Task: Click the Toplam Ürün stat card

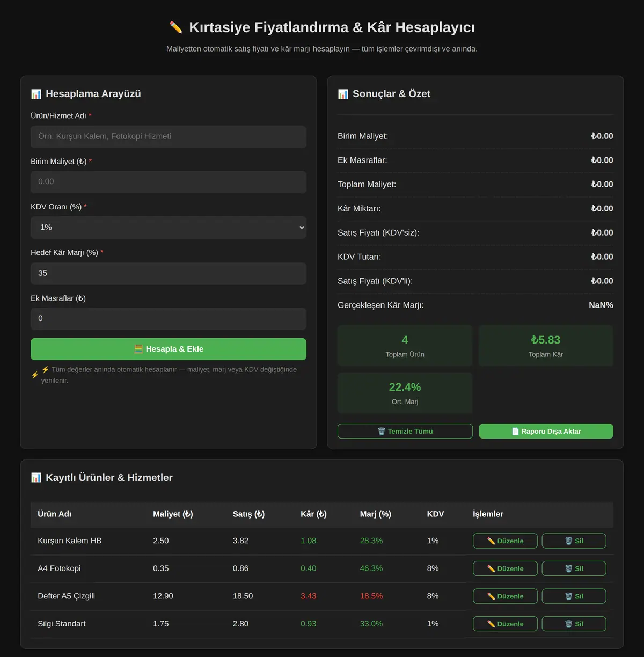Action: click(x=405, y=346)
